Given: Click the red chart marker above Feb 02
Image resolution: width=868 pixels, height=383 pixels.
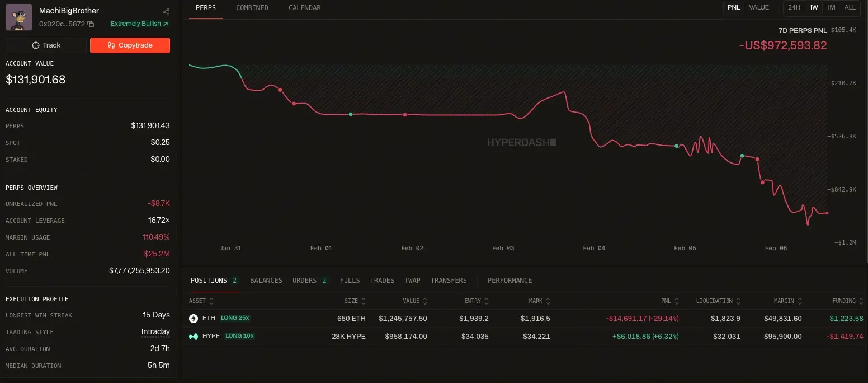Looking at the screenshot, I should pyautogui.click(x=405, y=115).
